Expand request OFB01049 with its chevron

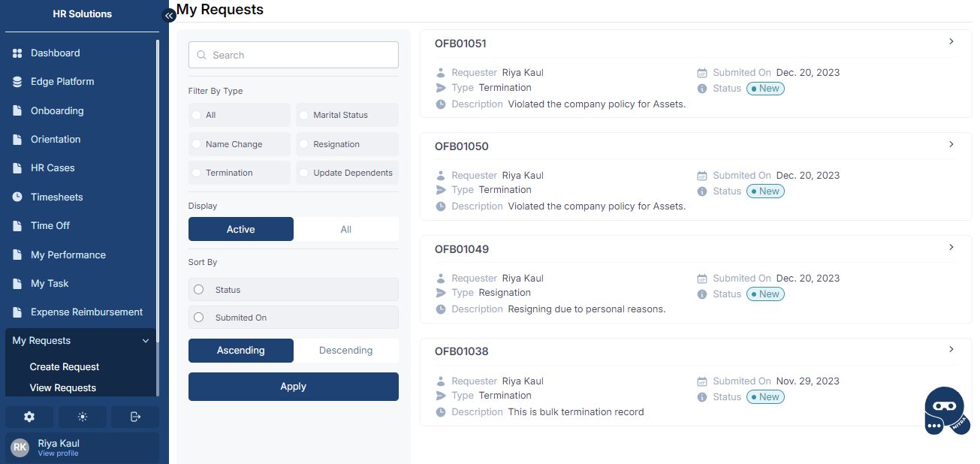(951, 247)
